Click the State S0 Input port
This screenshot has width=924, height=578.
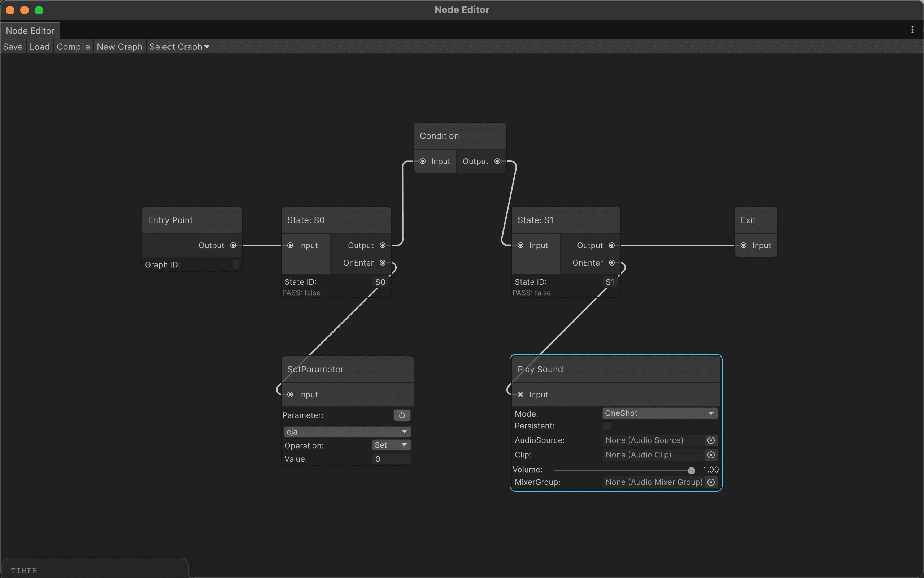pos(290,245)
